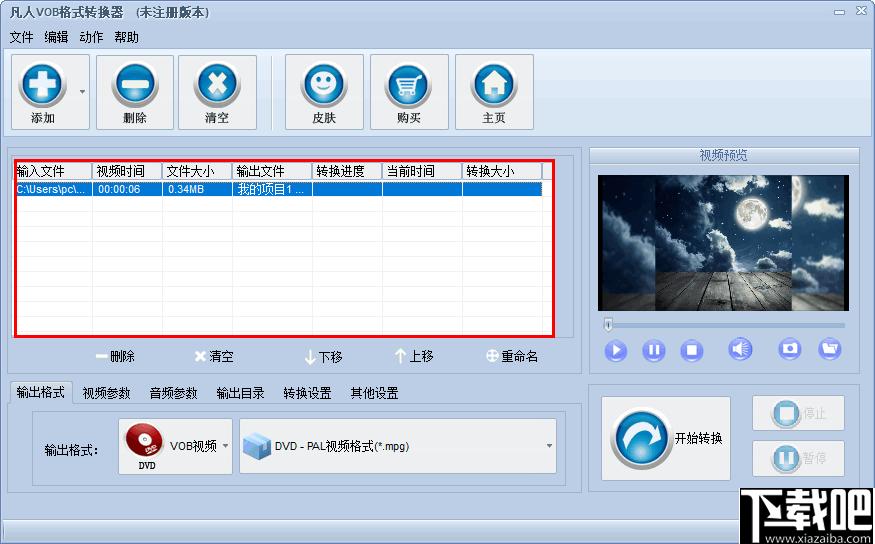Click the 00:00:06 duration cell
The image size is (875, 544).
coord(127,189)
